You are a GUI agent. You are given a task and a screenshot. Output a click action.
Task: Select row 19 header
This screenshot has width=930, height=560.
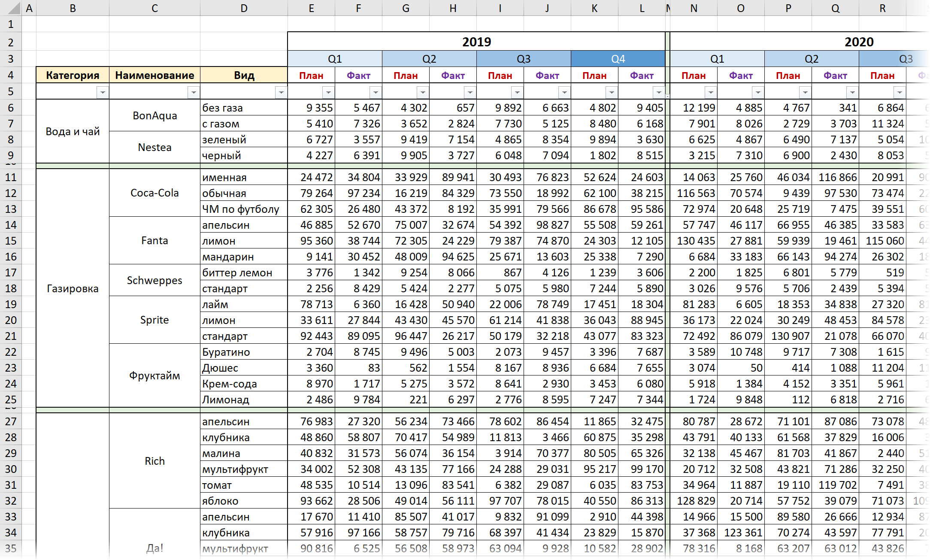pyautogui.click(x=11, y=304)
